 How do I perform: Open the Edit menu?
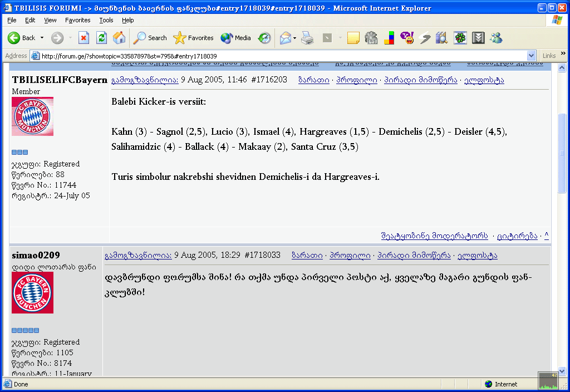30,20
